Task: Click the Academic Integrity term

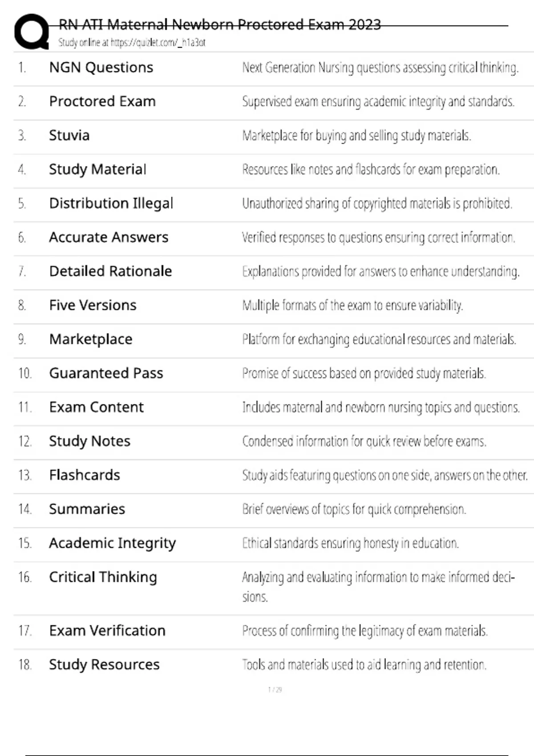Action: point(112,543)
